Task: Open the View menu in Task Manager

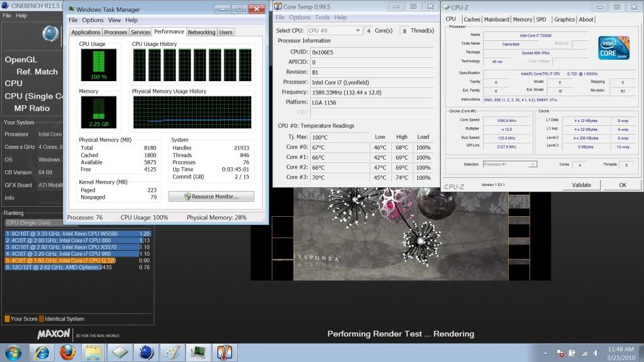Action: coord(114,20)
